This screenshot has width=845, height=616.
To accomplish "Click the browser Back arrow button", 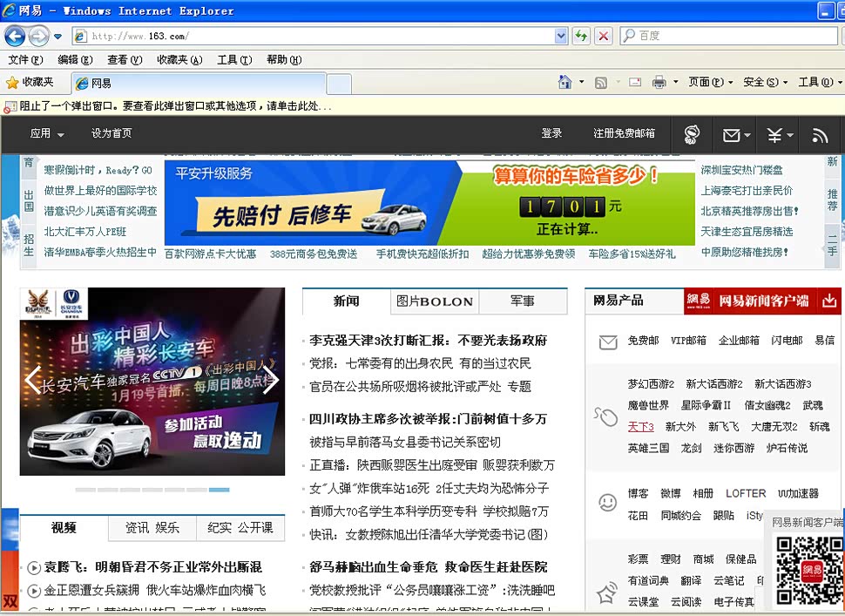I will [15, 36].
